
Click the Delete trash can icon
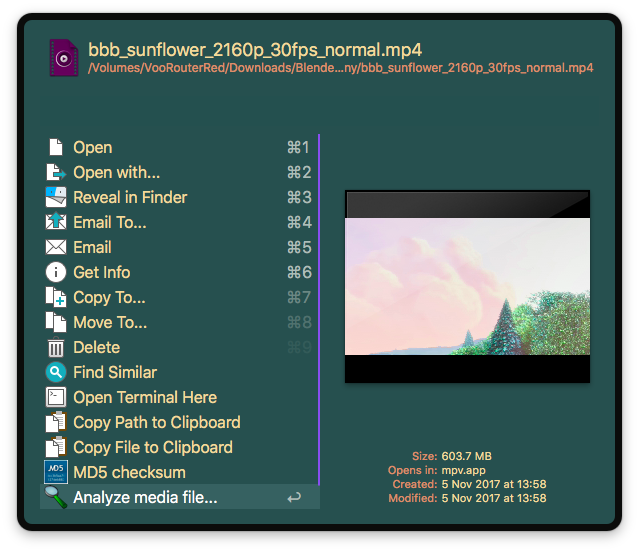click(x=56, y=347)
